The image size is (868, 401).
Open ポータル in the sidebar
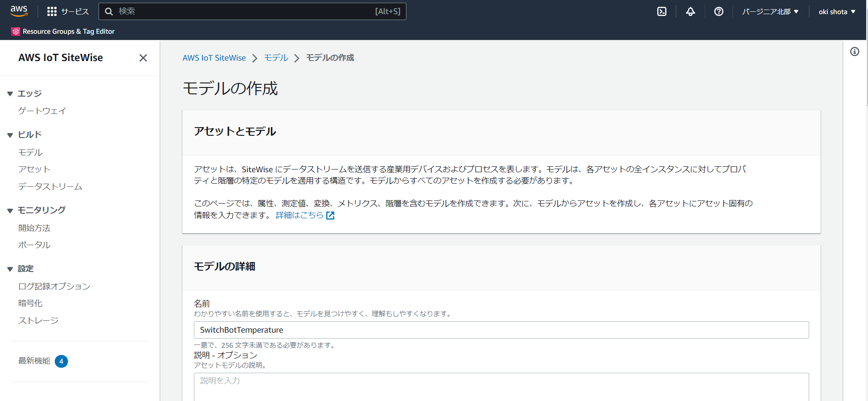(34, 245)
